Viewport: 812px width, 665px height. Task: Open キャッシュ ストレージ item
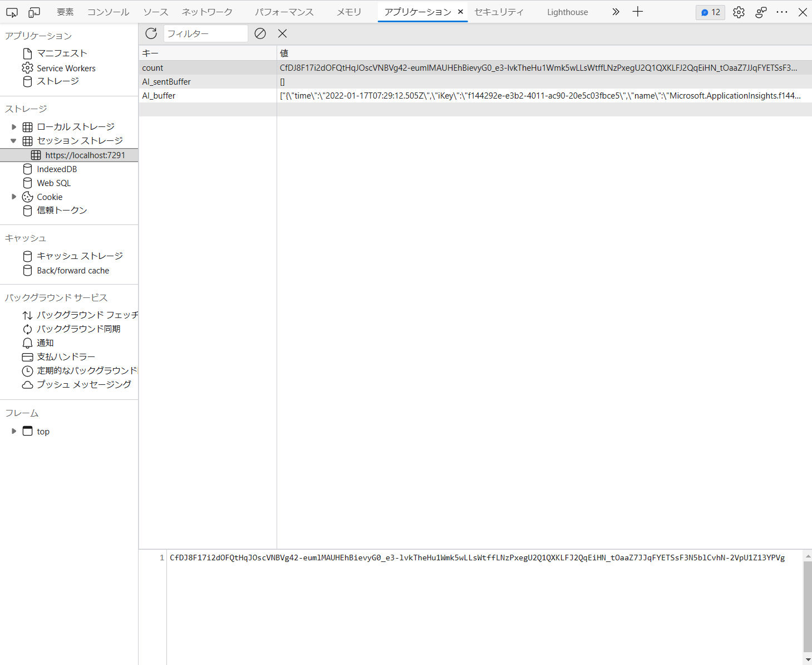pos(80,256)
